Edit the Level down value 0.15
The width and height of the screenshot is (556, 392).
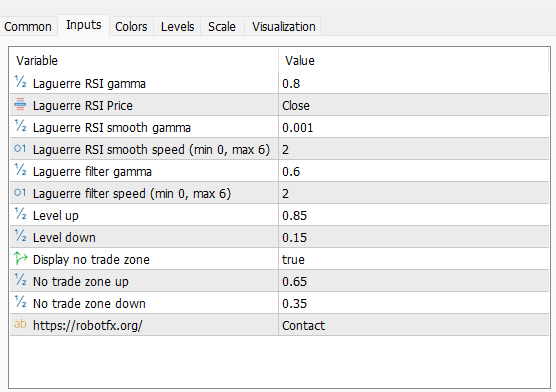coord(414,237)
